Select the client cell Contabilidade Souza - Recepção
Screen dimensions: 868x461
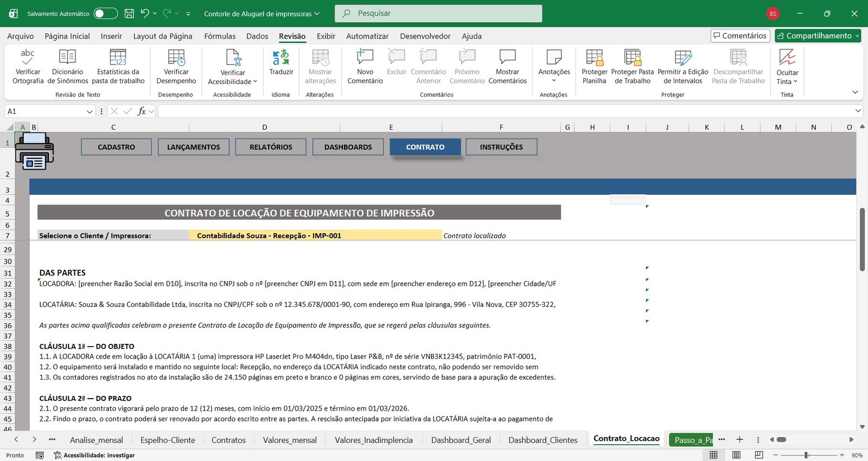pyautogui.click(x=315, y=235)
